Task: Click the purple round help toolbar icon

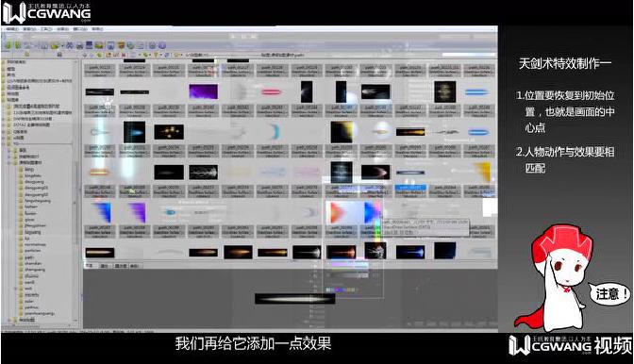Action: [162, 45]
